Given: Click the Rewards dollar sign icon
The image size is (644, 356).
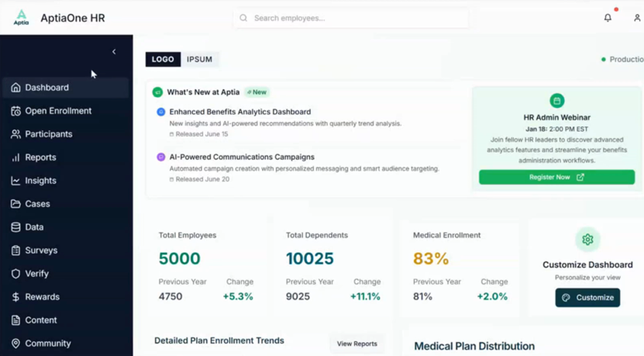Looking at the screenshot, I should (15, 297).
